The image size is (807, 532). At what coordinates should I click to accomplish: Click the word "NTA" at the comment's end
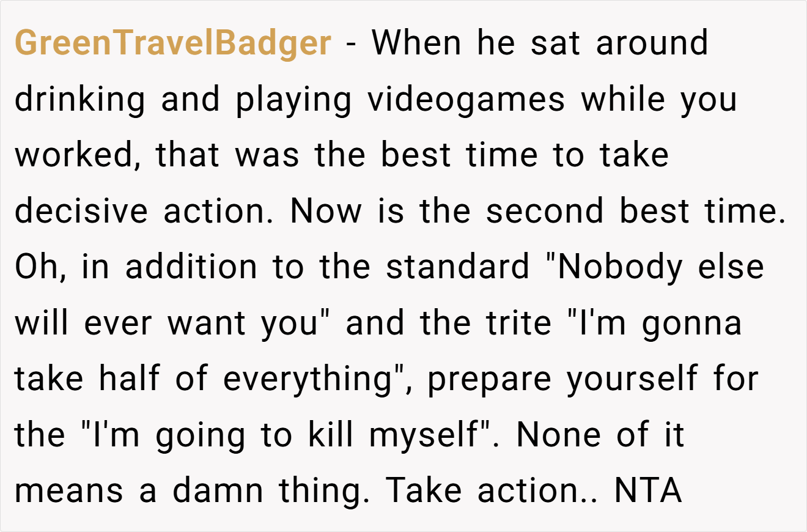coord(648,491)
